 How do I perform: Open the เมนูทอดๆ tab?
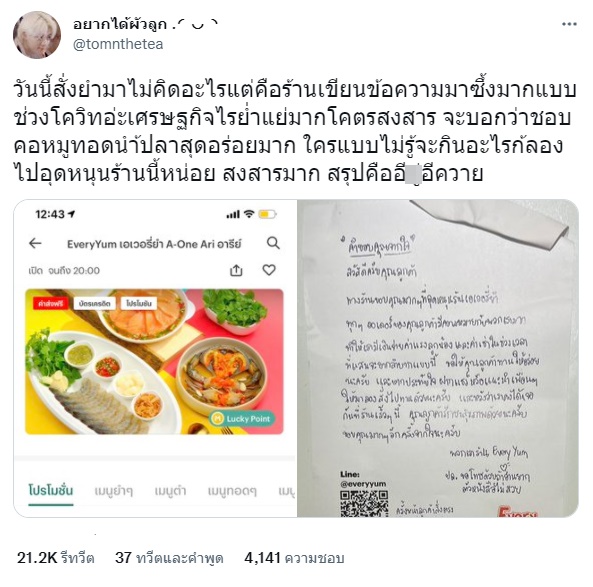click(232, 491)
